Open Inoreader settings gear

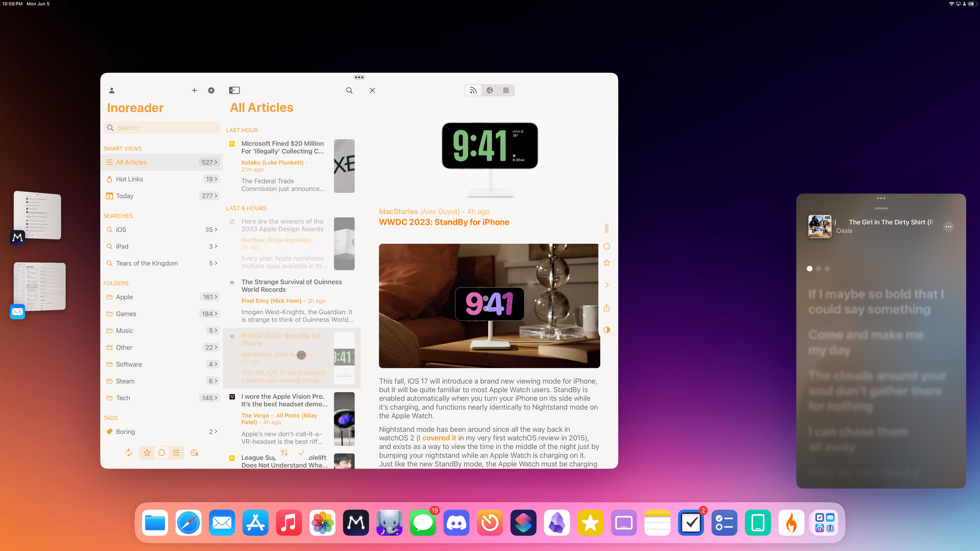pos(211,90)
